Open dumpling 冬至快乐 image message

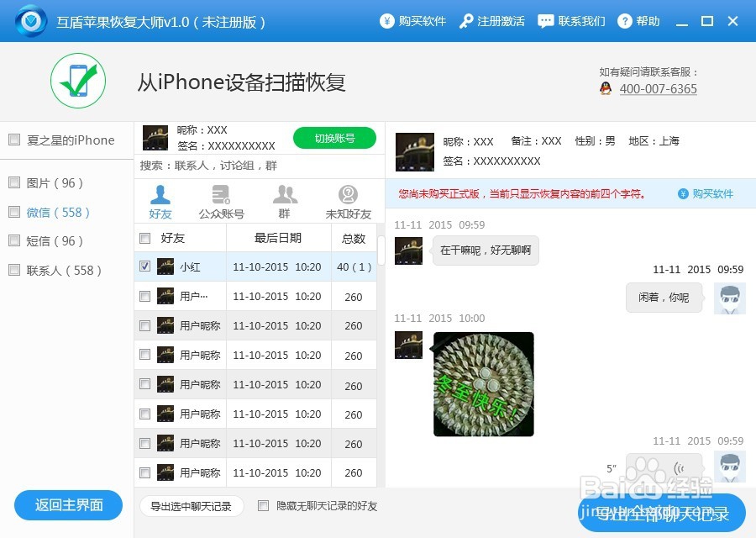click(x=484, y=384)
